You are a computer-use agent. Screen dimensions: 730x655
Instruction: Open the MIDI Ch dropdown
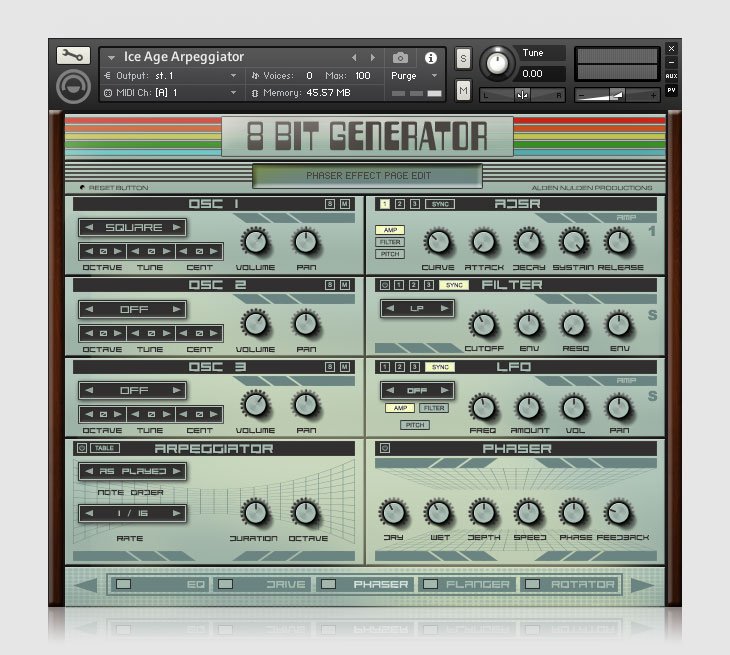coord(233,93)
